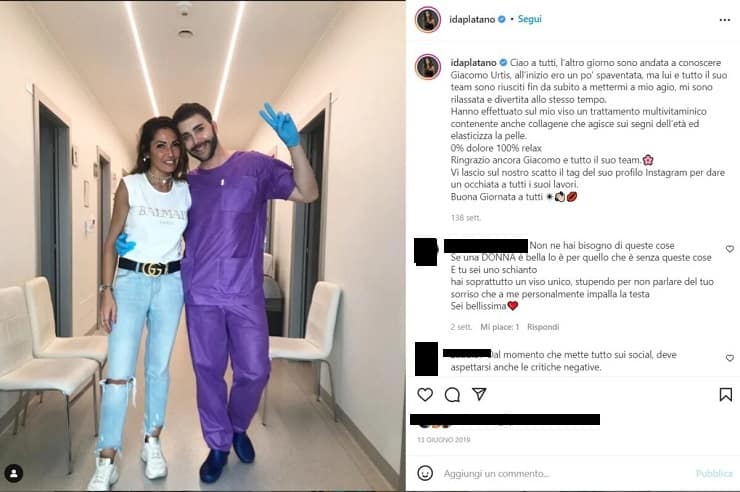
Task: Open idaplatano profile from header username
Action: pyautogui.click(x=472, y=19)
